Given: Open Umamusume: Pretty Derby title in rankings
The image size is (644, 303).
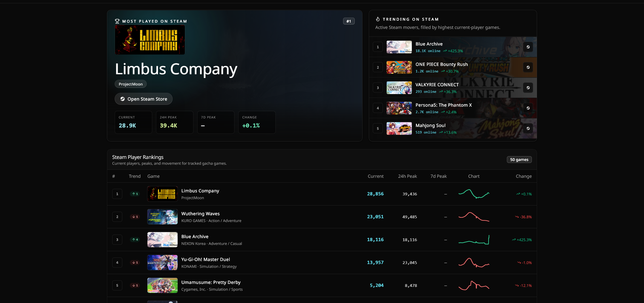Looking at the screenshot, I should pos(211,282).
